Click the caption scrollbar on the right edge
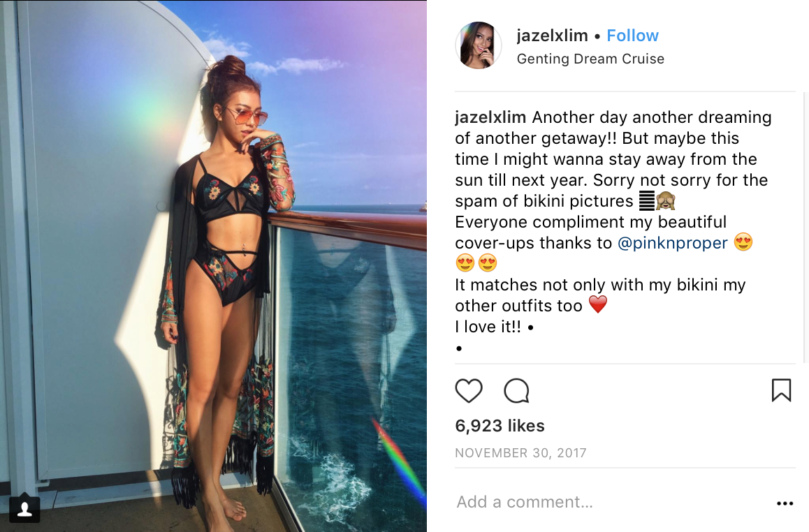Screen dimensions: 809x532 pos(806,227)
